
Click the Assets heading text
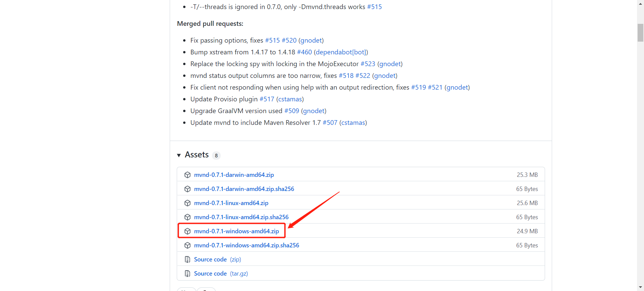(x=197, y=155)
